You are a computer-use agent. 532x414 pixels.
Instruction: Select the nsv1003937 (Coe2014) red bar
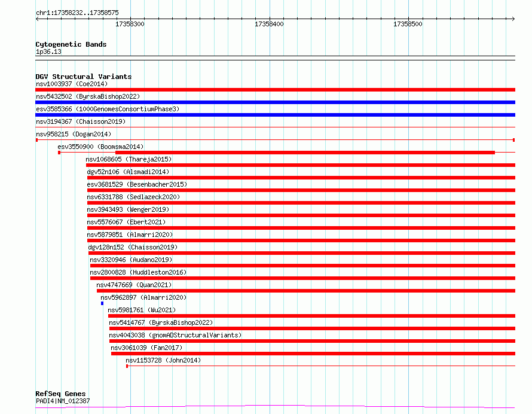click(x=275, y=90)
